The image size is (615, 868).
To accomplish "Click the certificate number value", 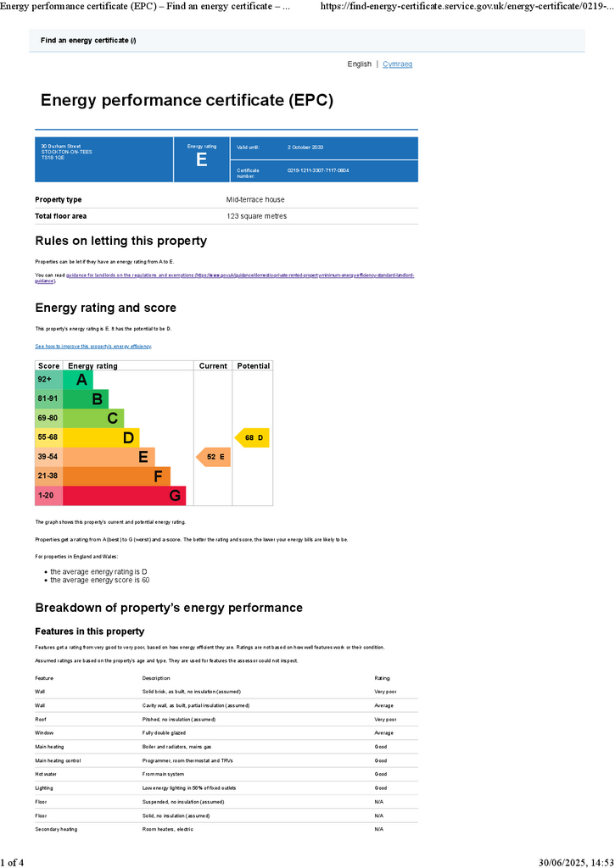I will (318, 170).
